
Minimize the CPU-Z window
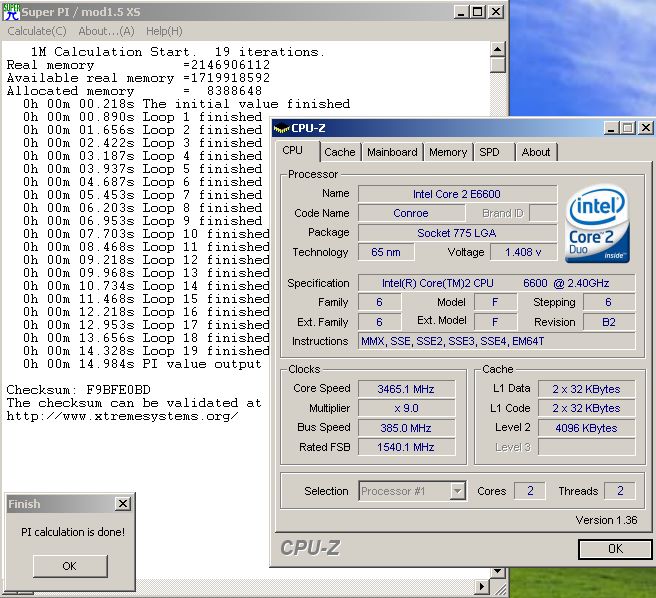coord(611,128)
